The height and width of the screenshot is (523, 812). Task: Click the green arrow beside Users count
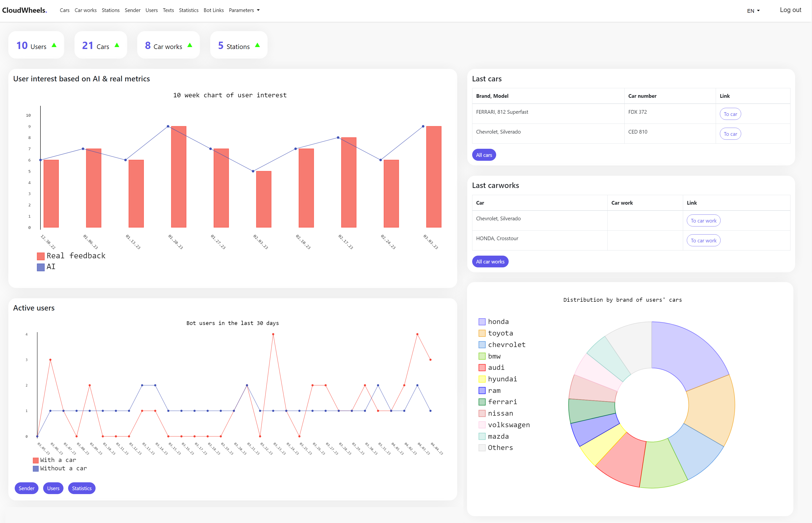54,45
